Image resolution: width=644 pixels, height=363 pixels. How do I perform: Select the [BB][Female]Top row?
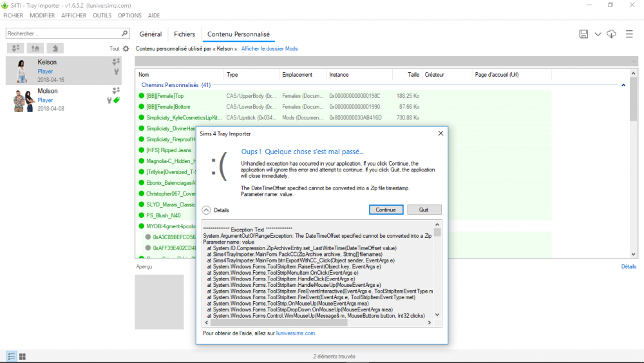(x=344, y=96)
